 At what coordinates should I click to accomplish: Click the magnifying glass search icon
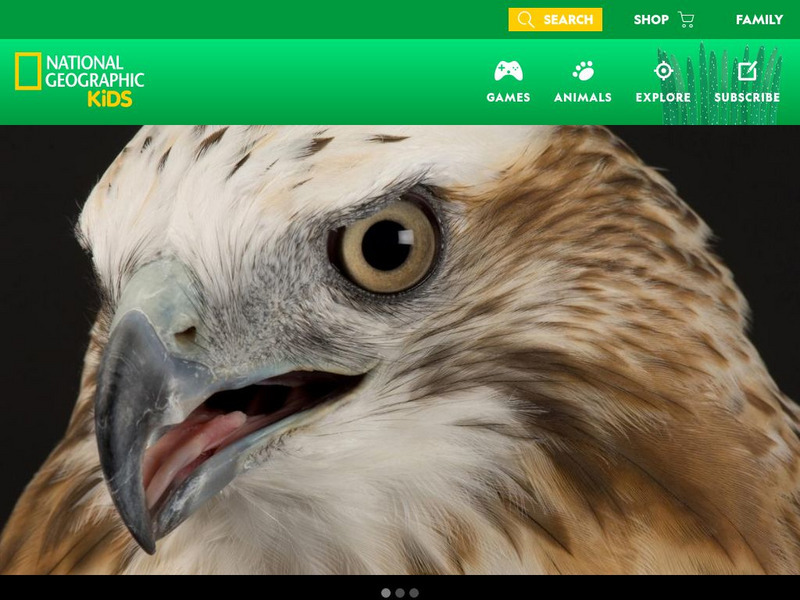tap(526, 19)
